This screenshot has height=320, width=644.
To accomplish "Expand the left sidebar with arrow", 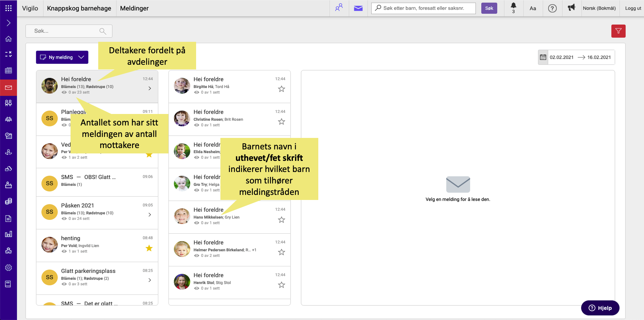I will (x=8, y=23).
